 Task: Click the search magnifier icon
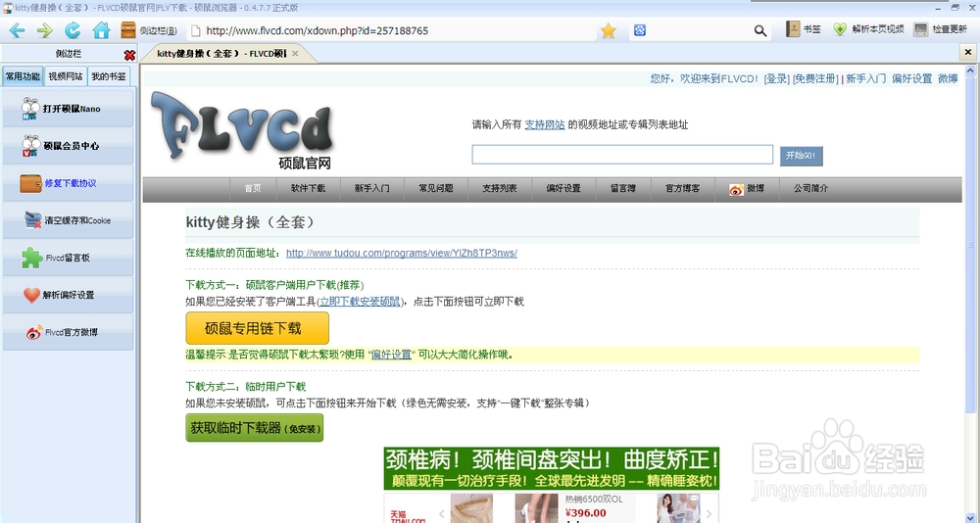pyautogui.click(x=760, y=30)
